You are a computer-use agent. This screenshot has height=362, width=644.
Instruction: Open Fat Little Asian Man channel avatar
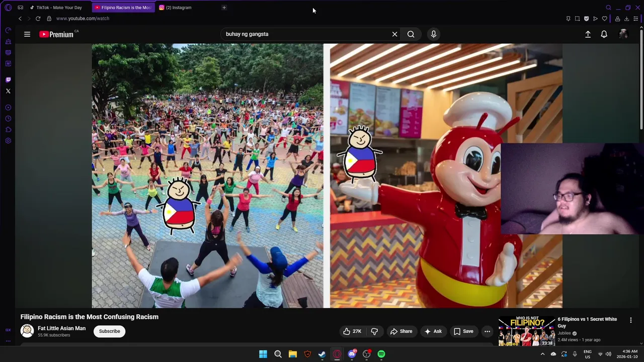click(27, 331)
